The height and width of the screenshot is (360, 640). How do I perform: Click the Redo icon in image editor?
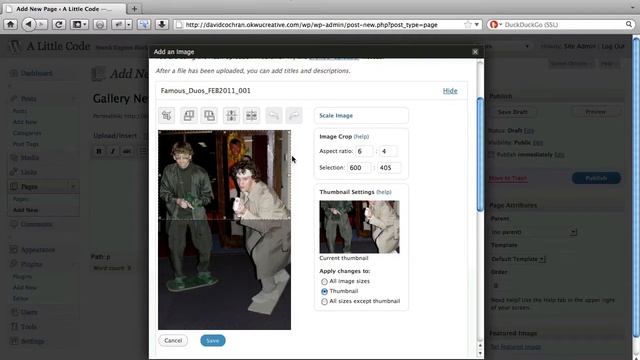coord(294,116)
